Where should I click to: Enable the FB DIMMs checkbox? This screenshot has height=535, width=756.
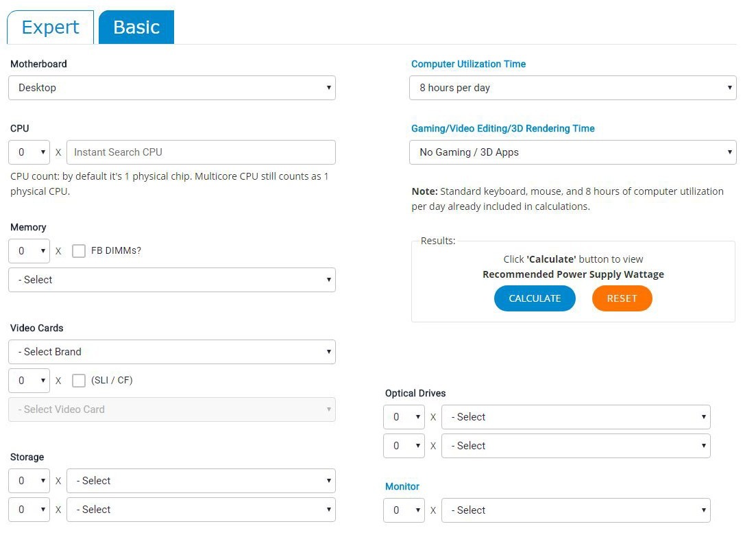tap(79, 251)
